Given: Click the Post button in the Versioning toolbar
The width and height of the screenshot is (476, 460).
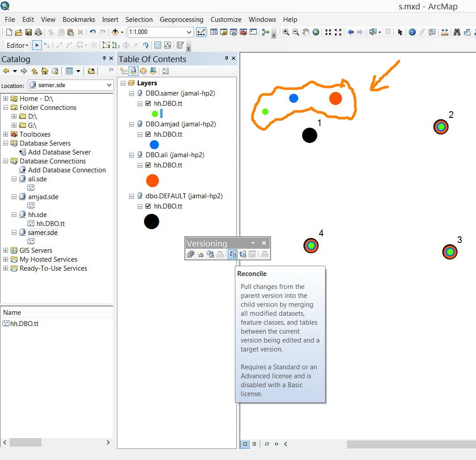Looking at the screenshot, I should coord(243,254).
